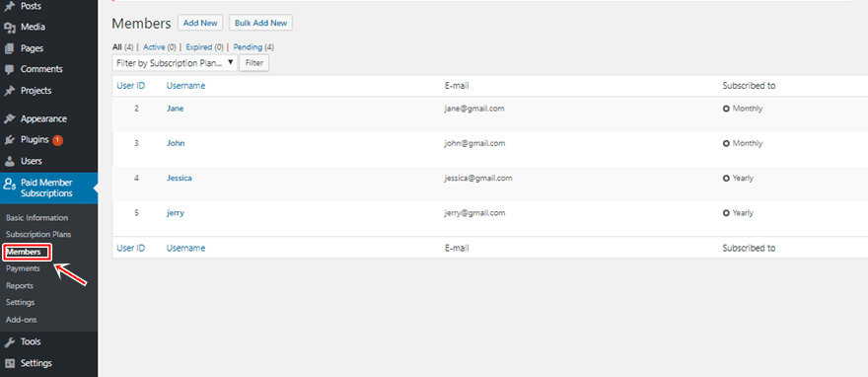868x377 pixels.
Task: Click the Bulk Add New button
Action: [260, 23]
